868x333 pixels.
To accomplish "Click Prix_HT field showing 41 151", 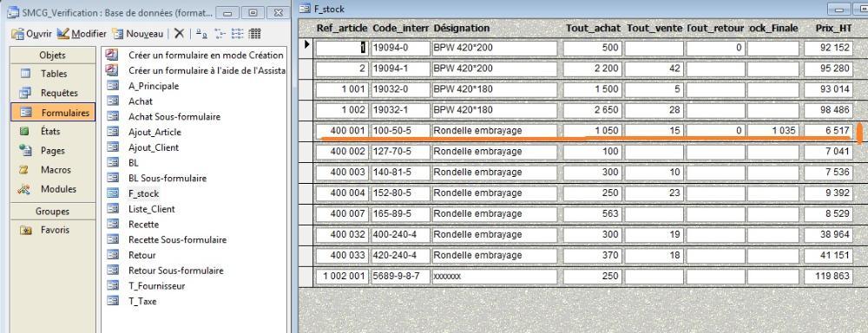I will click(x=828, y=256).
